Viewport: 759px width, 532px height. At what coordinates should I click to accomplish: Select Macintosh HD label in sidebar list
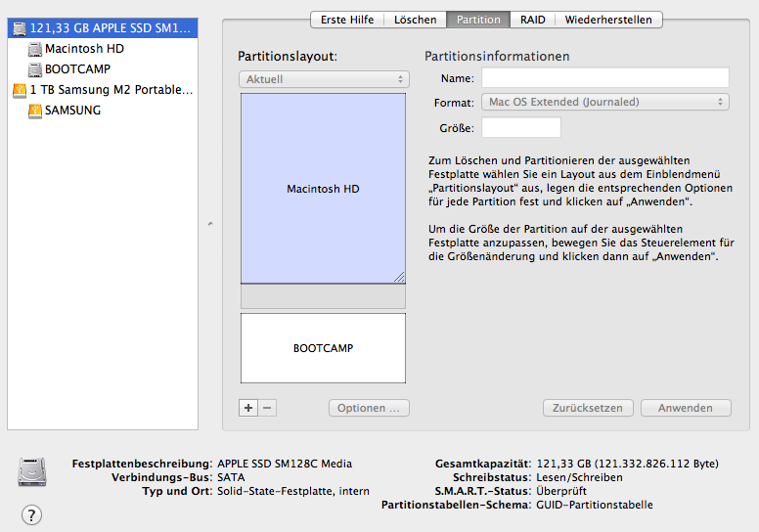point(84,49)
